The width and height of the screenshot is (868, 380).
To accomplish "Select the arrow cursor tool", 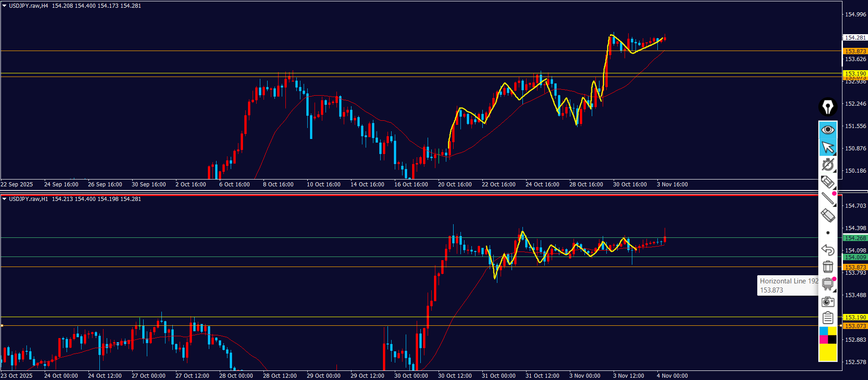I will [x=827, y=148].
